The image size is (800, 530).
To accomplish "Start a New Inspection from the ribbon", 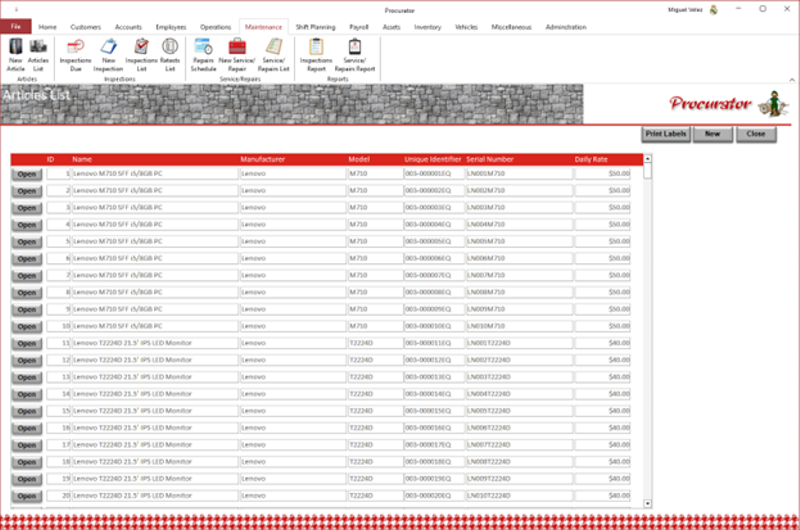I will (x=108, y=52).
